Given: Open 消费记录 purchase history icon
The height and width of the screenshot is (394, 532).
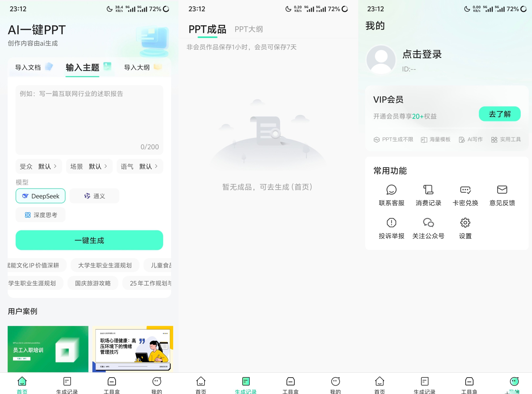Looking at the screenshot, I should pyautogui.click(x=428, y=190).
